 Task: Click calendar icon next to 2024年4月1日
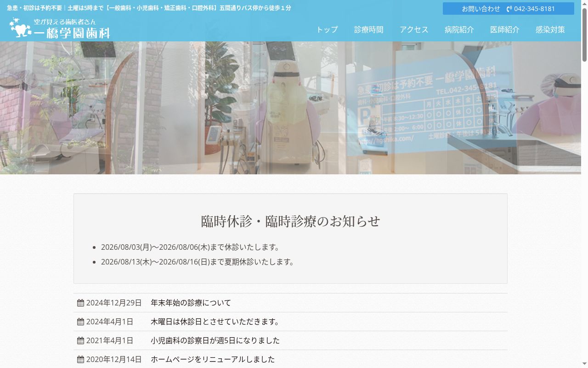coord(80,322)
